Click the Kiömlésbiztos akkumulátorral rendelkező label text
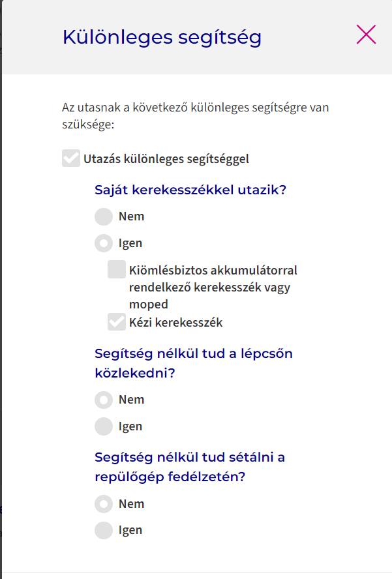Viewport: 392px width, 579px height. 213,287
